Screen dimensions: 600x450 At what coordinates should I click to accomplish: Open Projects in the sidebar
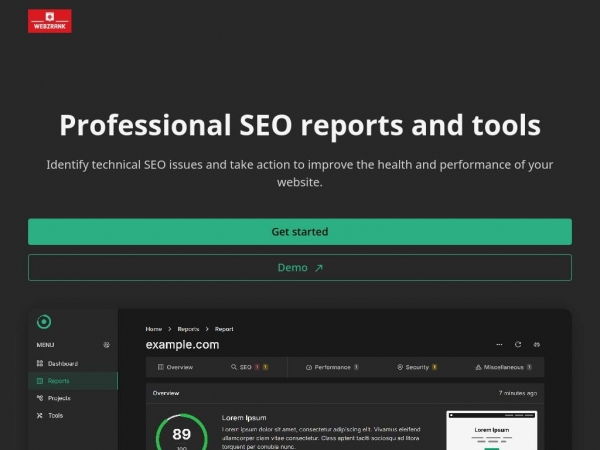pos(73,398)
